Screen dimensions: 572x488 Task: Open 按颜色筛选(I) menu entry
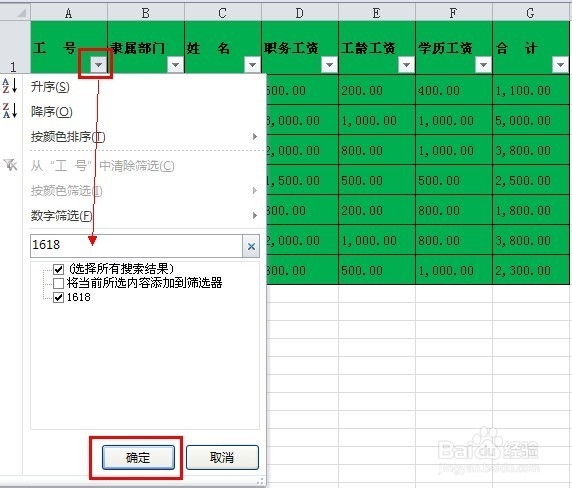tap(66, 190)
